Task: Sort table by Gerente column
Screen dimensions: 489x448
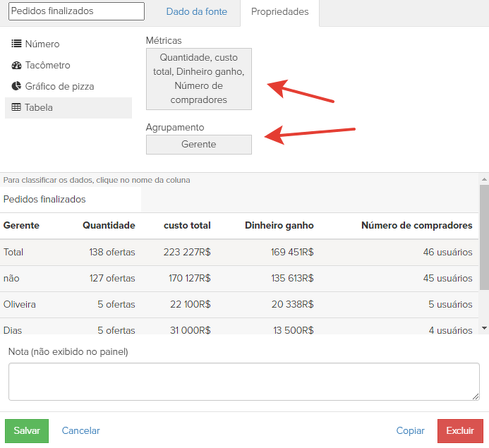Action: 21,225
